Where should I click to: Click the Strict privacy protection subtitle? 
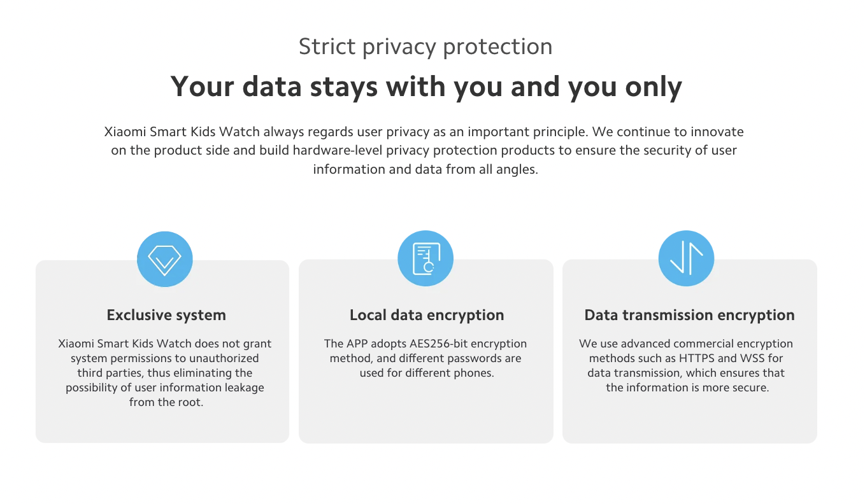[425, 46]
